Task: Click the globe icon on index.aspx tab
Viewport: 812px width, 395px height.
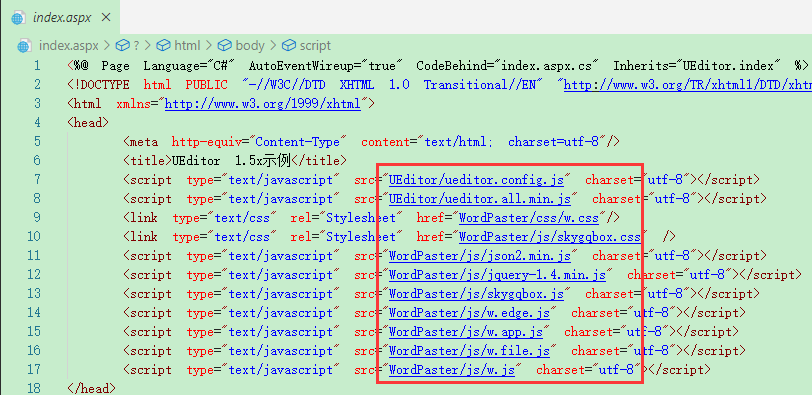Action: (18, 18)
